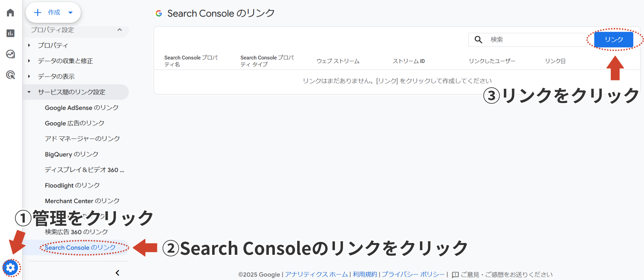This screenshot has width=644, height=280.
Task: Open the 作成 dropdown arrow
Action: click(70, 12)
